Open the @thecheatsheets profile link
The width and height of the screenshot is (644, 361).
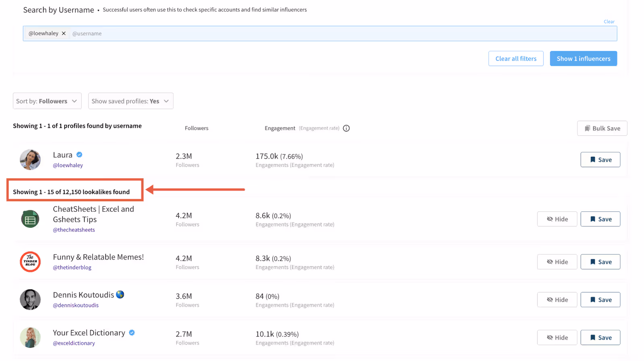(74, 230)
